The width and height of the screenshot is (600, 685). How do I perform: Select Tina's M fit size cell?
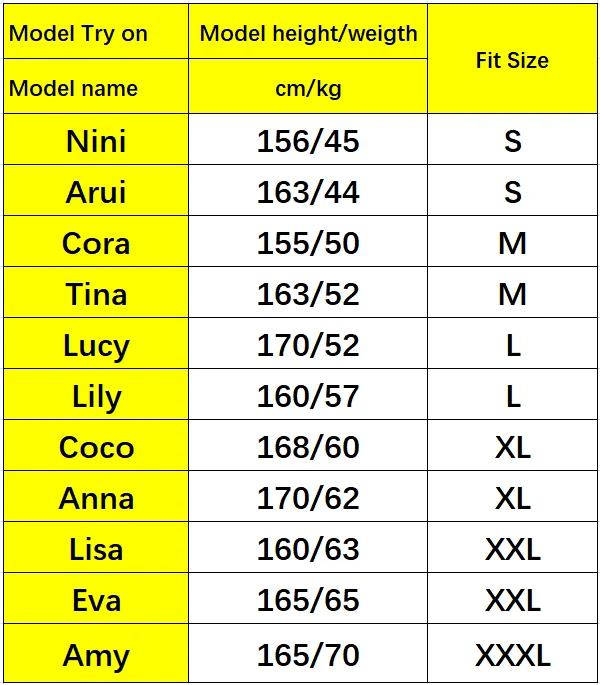coord(512,293)
